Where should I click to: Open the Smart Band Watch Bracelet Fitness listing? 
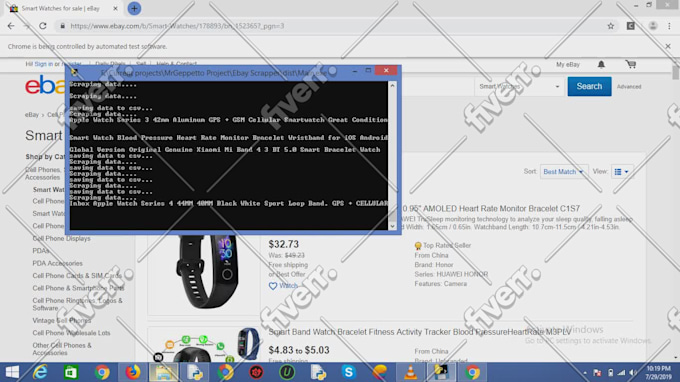tap(419, 332)
